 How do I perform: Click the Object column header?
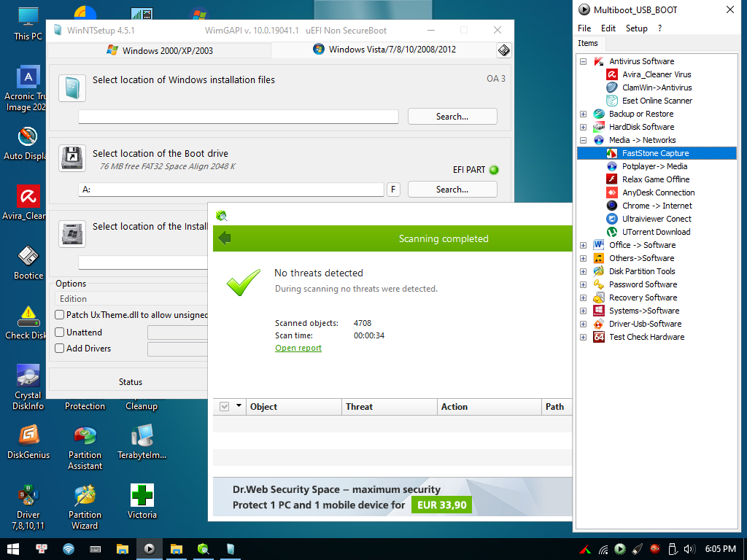tap(293, 407)
